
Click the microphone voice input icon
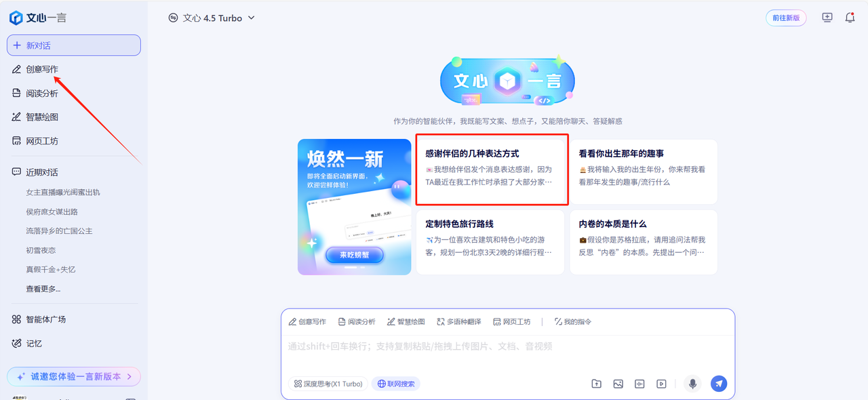pos(692,384)
